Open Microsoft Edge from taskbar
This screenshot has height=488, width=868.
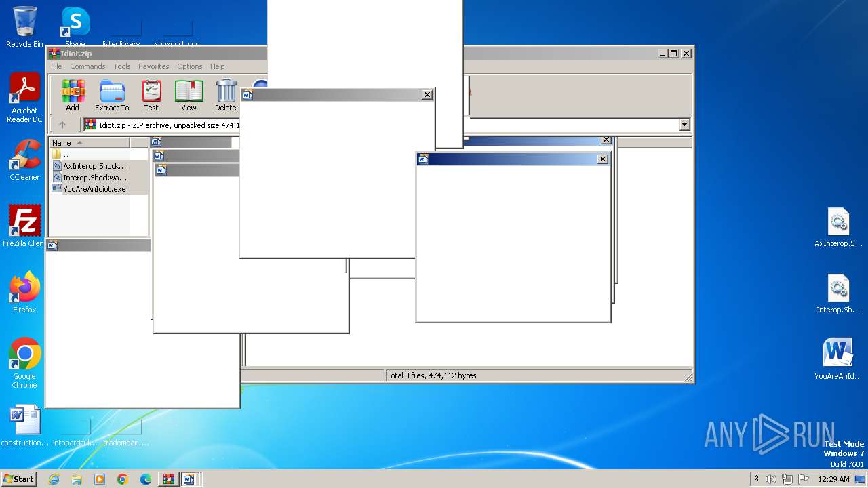coord(146,479)
